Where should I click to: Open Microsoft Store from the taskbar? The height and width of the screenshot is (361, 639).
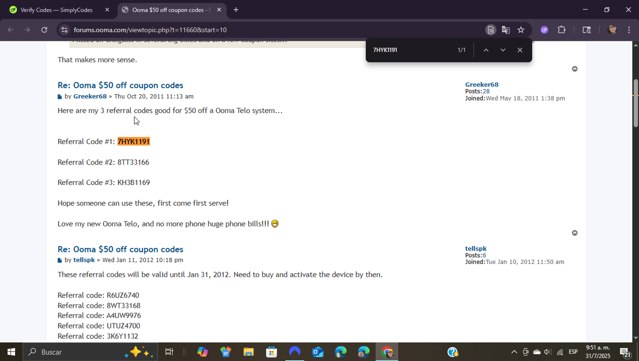click(271, 352)
